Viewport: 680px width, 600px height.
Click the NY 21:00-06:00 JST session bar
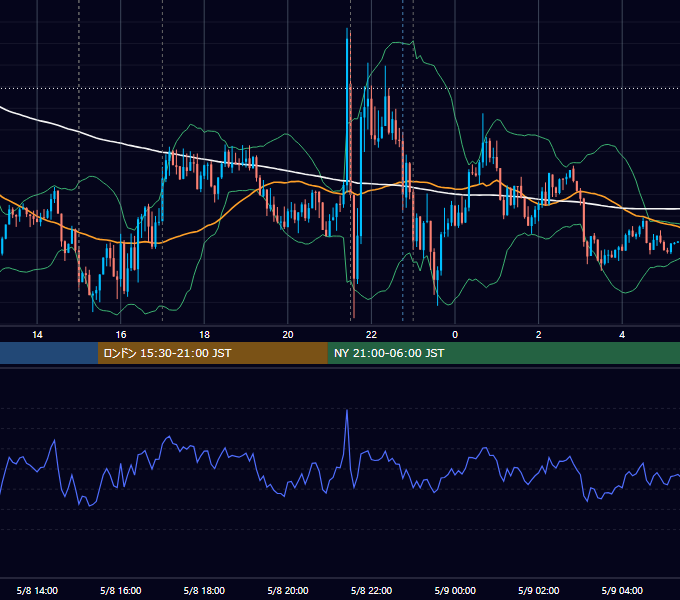pos(503,353)
